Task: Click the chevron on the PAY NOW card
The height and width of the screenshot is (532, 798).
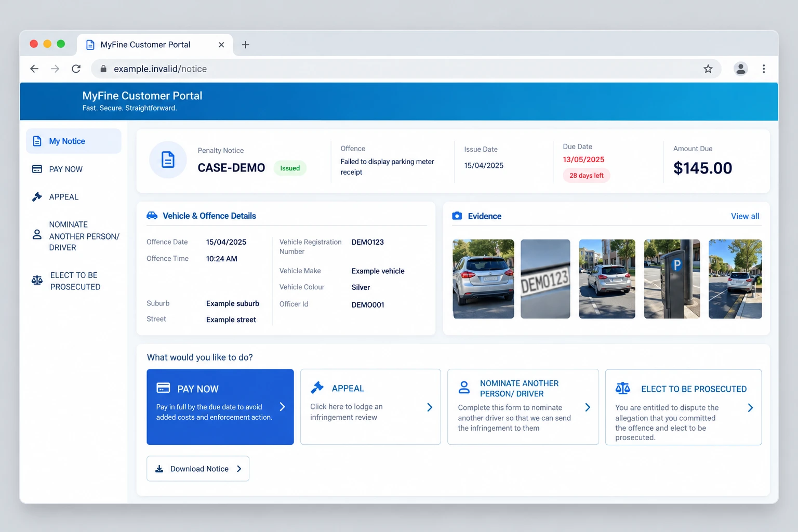Action: [283, 407]
